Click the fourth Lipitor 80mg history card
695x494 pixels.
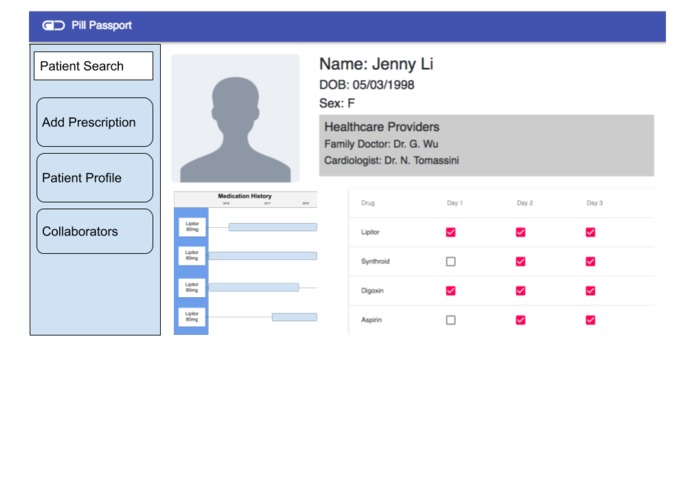[192, 317]
